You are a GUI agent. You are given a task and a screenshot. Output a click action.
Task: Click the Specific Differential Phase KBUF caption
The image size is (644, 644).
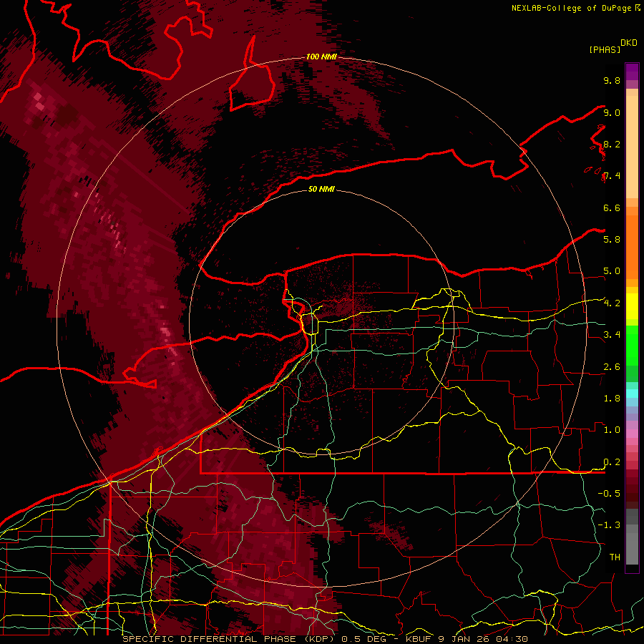point(326,639)
